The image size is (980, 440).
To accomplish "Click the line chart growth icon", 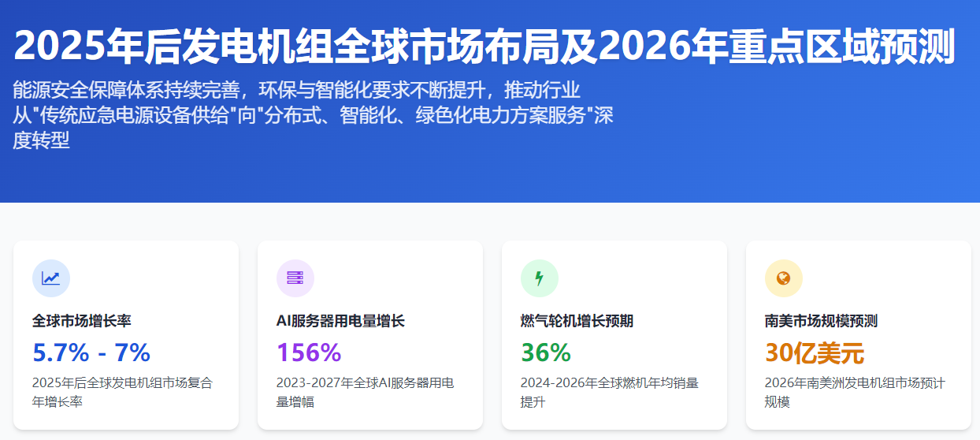I will [51, 278].
